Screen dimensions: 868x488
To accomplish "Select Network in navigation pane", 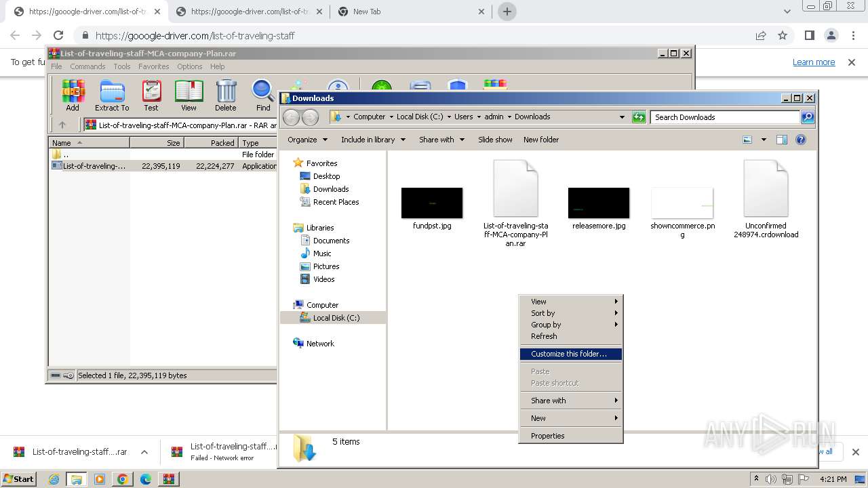I will point(320,344).
